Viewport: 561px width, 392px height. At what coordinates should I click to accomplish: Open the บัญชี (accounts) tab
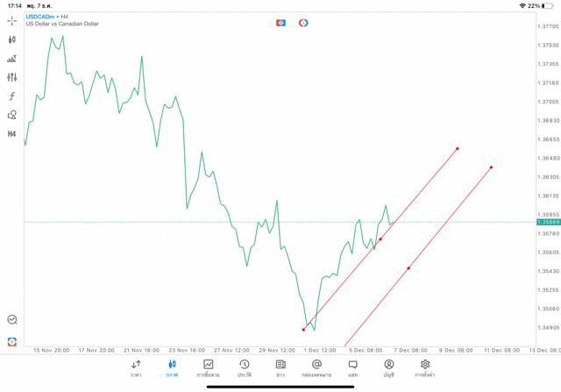(388, 367)
